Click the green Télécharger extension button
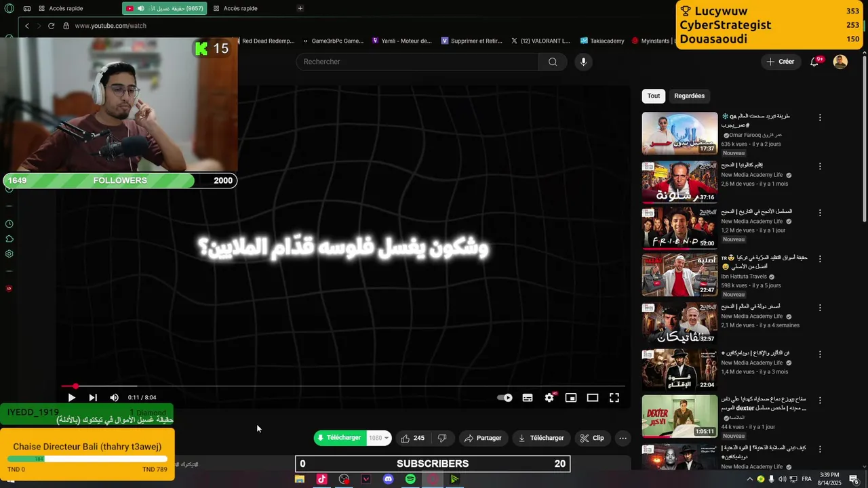 point(340,438)
